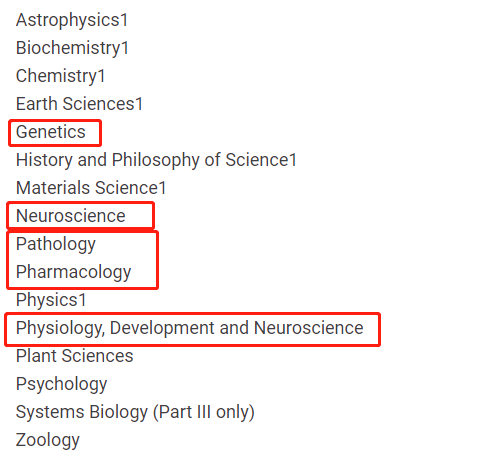Screen dimensions: 499x465
Task: Choose Materials Science from list
Action: click(87, 188)
